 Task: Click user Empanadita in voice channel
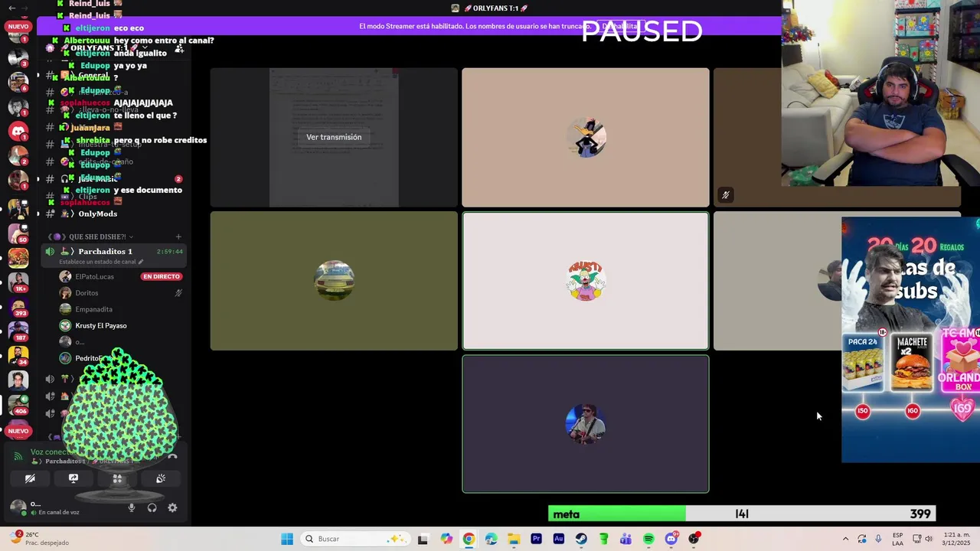93,309
